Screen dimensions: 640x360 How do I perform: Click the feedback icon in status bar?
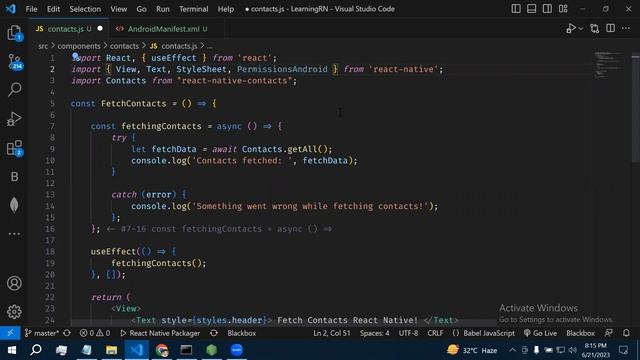pos(609,333)
